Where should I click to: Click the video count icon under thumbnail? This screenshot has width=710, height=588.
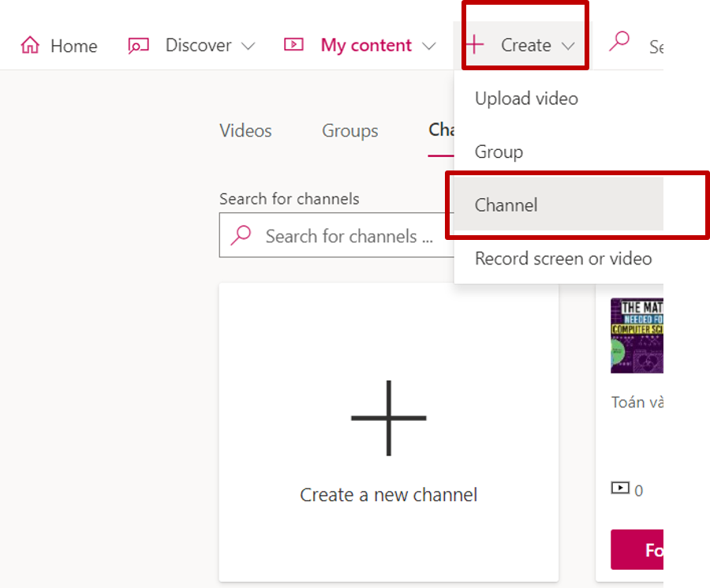click(621, 489)
